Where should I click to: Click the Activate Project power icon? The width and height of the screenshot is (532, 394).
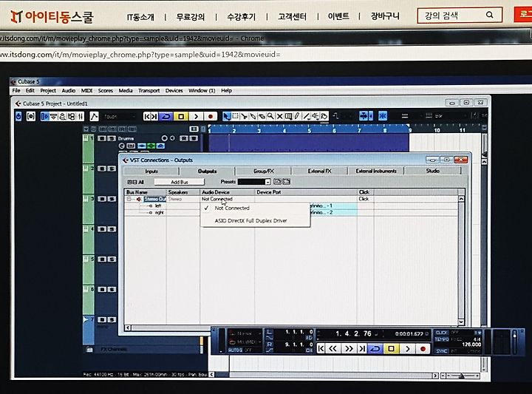pos(18,116)
